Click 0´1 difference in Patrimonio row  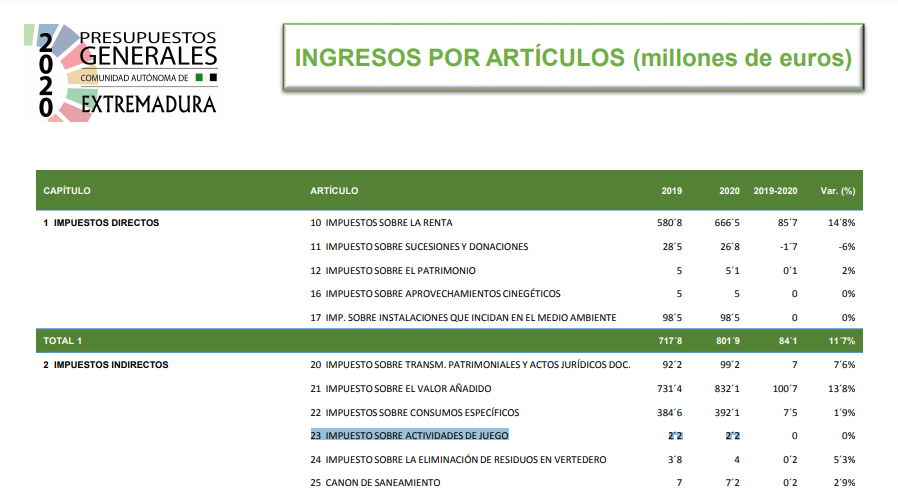coord(790,271)
